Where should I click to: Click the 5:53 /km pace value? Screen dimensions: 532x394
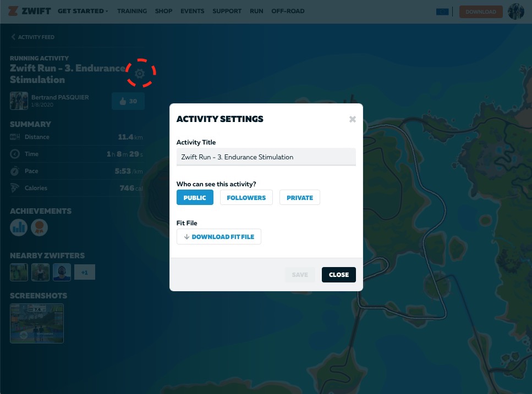pyautogui.click(x=129, y=171)
